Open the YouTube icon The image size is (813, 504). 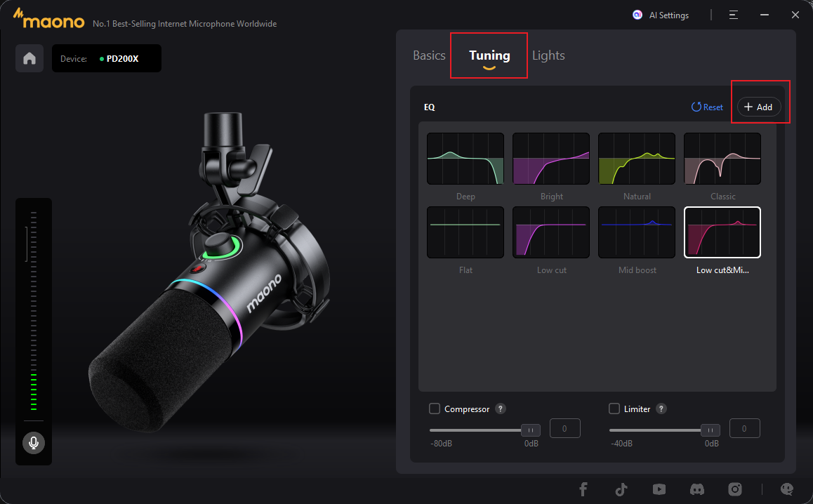pos(659,489)
